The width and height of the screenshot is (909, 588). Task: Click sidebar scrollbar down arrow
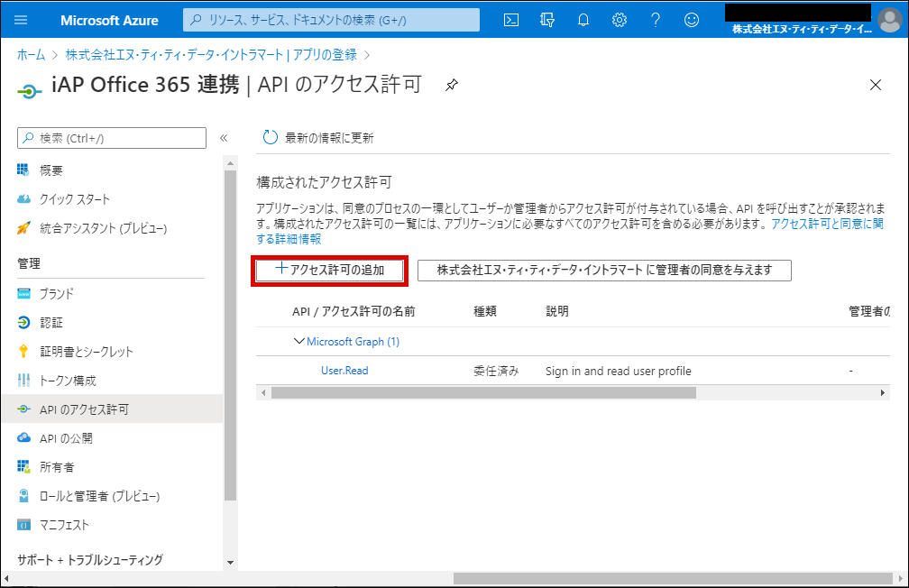pyautogui.click(x=230, y=563)
